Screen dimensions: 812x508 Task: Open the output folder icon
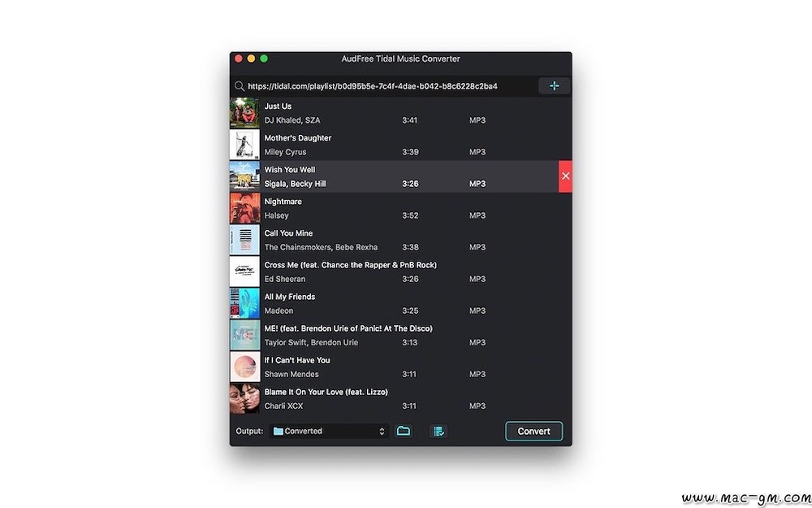[x=404, y=431]
